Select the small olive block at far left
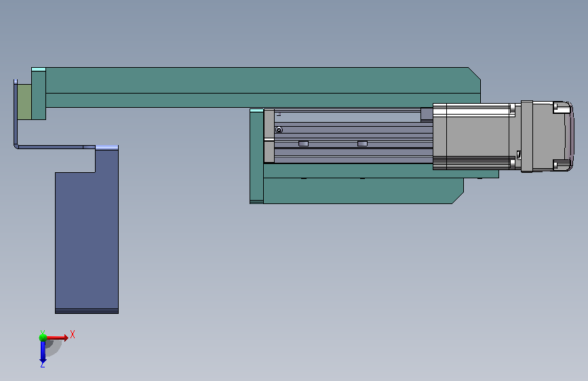The height and width of the screenshot is (381, 588). coord(24,102)
